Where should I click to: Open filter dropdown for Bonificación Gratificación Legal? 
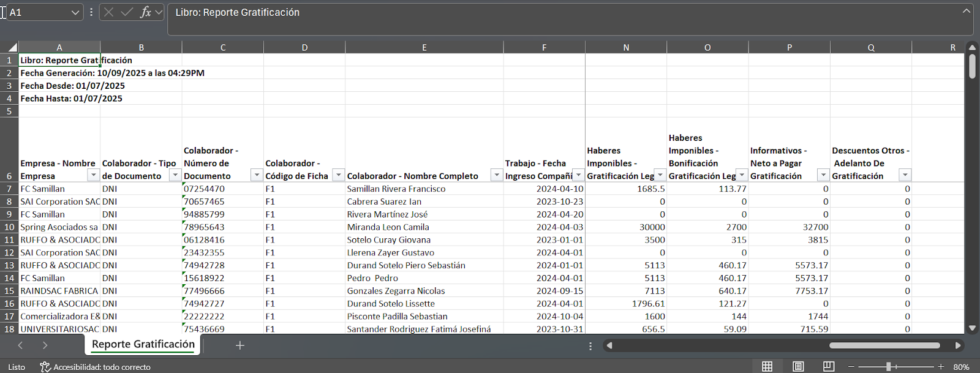[742, 176]
